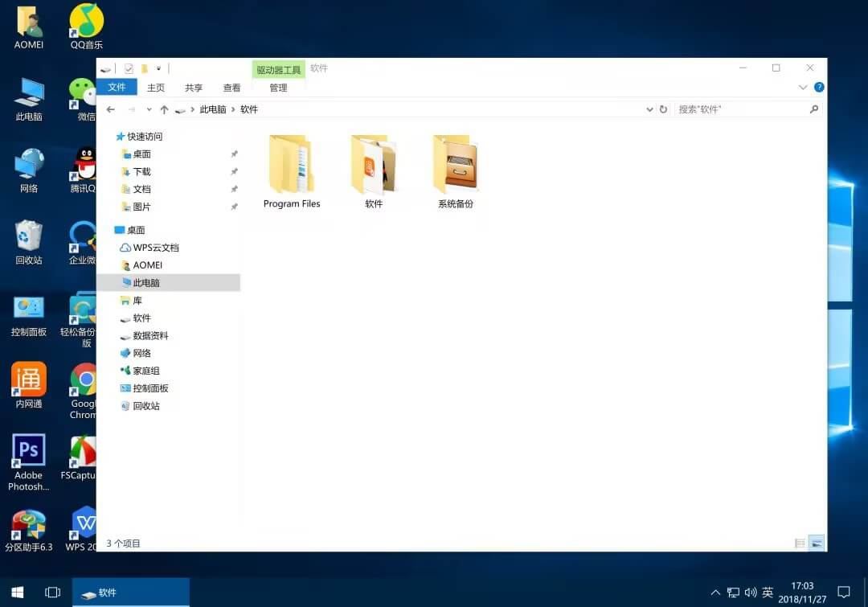Select the 软件 folder in the file list
The image size is (868, 607).
pyautogui.click(x=373, y=165)
